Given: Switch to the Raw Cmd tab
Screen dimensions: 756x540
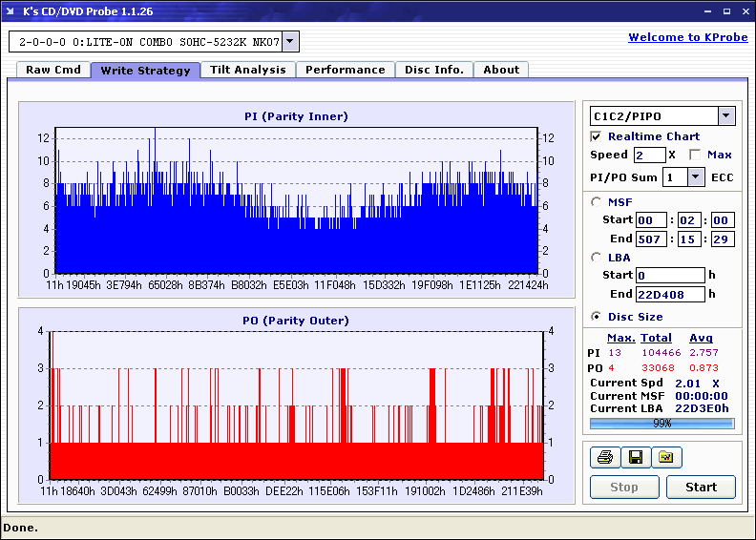Looking at the screenshot, I should tap(53, 70).
